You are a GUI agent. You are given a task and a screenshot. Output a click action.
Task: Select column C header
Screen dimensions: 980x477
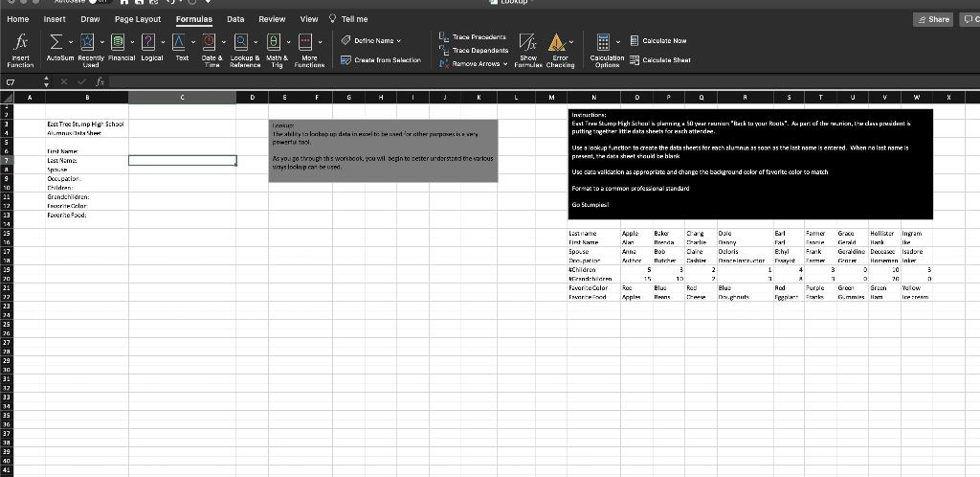point(183,97)
